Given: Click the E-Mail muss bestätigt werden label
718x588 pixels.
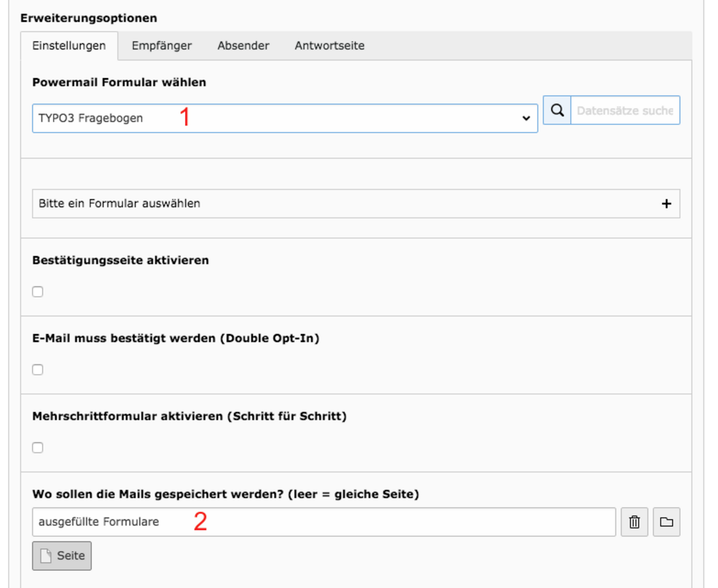Looking at the screenshot, I should coord(176,339).
